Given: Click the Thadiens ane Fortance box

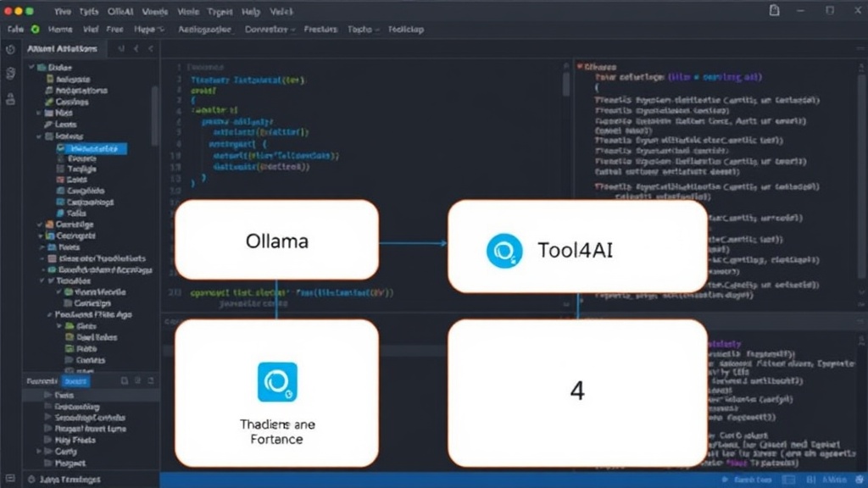Looking at the screenshot, I should coord(277,393).
